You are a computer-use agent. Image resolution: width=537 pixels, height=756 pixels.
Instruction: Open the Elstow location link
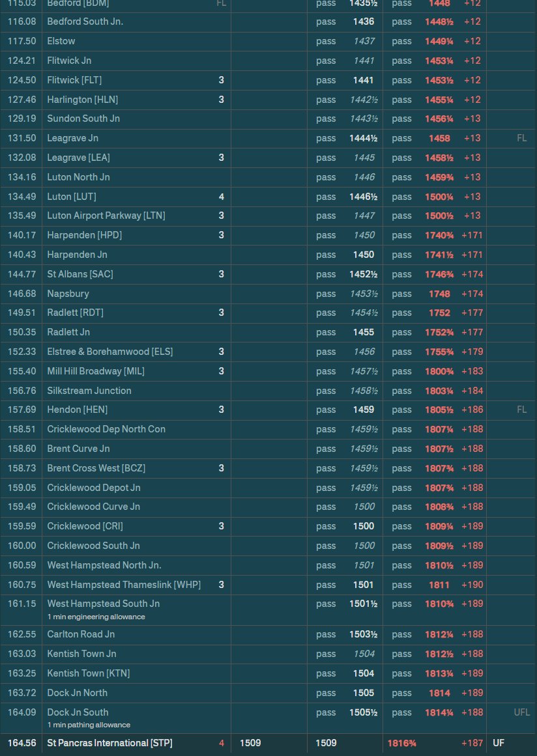[61, 41]
